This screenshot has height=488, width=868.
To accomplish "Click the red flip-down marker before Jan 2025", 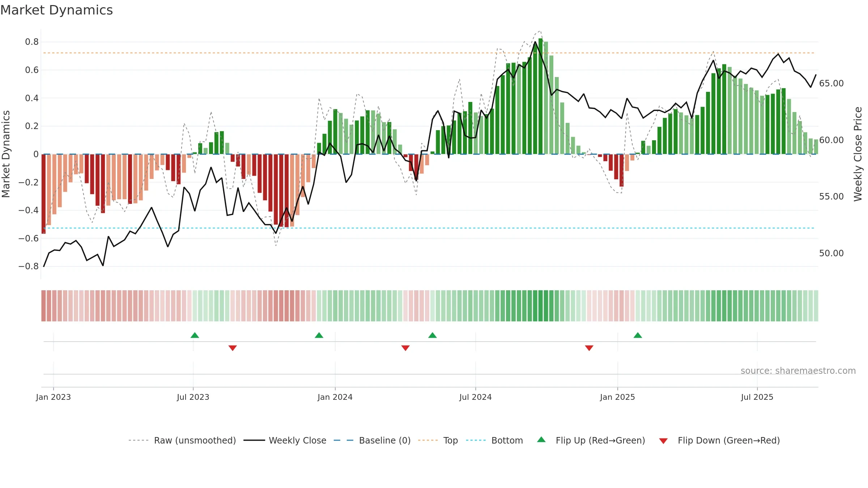I will [589, 348].
